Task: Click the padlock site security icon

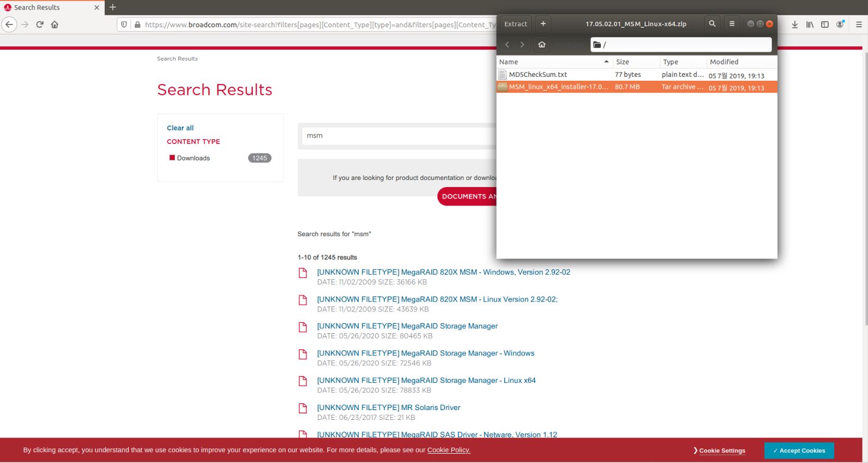Action: pyautogui.click(x=137, y=25)
